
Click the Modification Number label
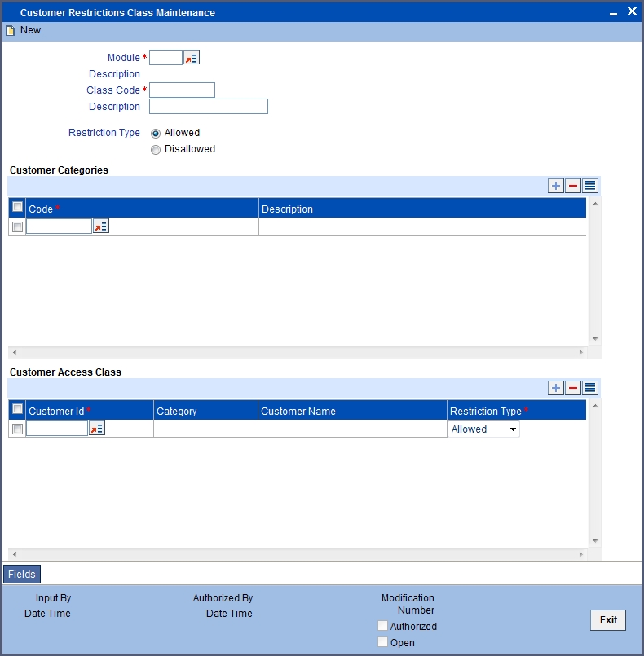click(408, 604)
